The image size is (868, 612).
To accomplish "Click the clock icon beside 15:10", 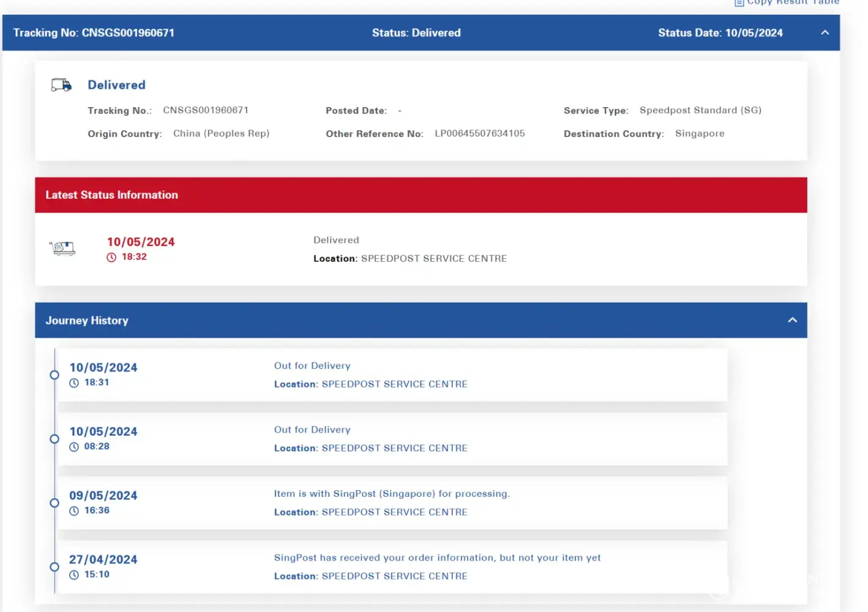I will click(74, 575).
